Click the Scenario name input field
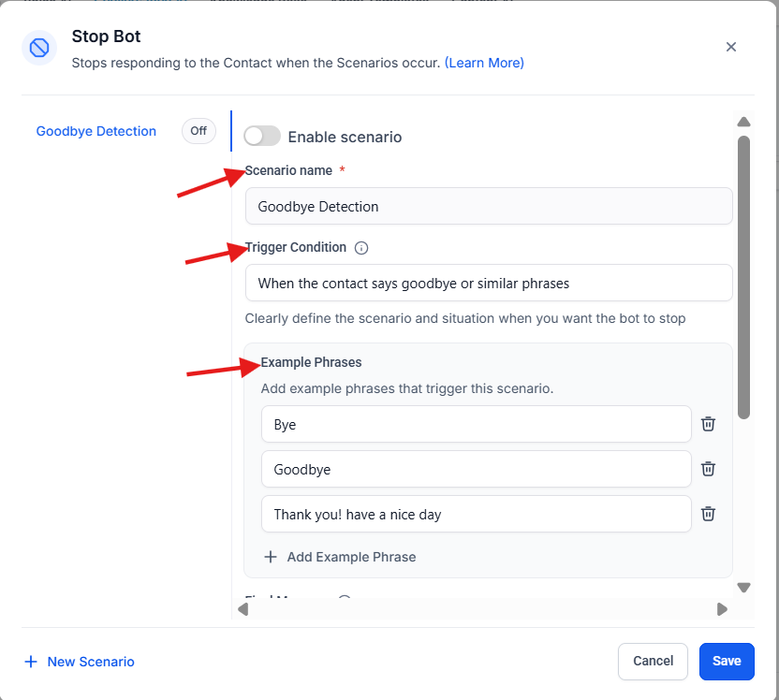 coord(488,206)
